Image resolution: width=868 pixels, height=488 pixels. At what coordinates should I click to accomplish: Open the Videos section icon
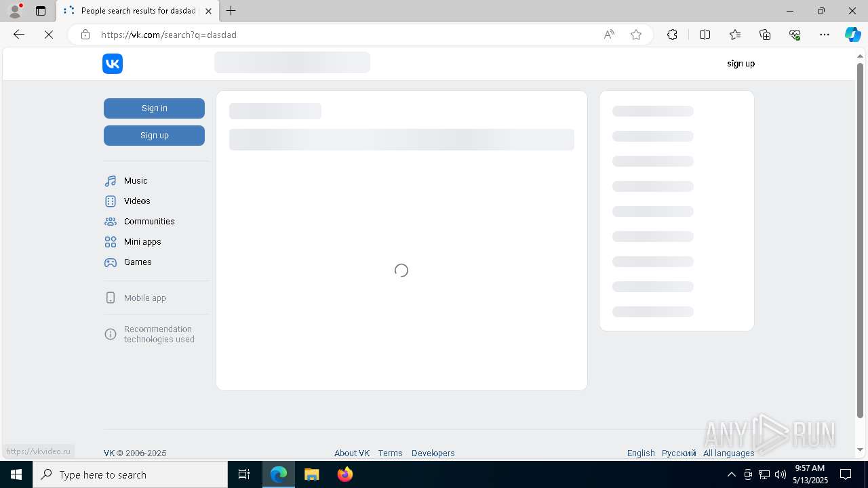point(111,201)
